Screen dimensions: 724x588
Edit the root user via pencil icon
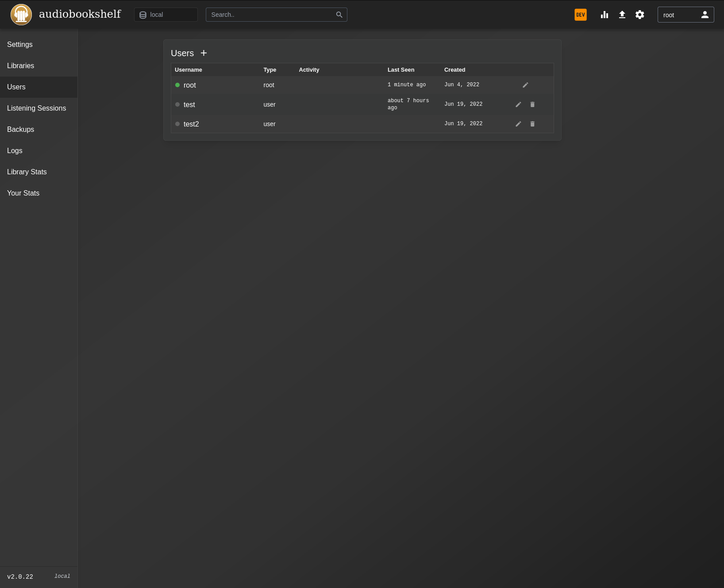pos(525,85)
